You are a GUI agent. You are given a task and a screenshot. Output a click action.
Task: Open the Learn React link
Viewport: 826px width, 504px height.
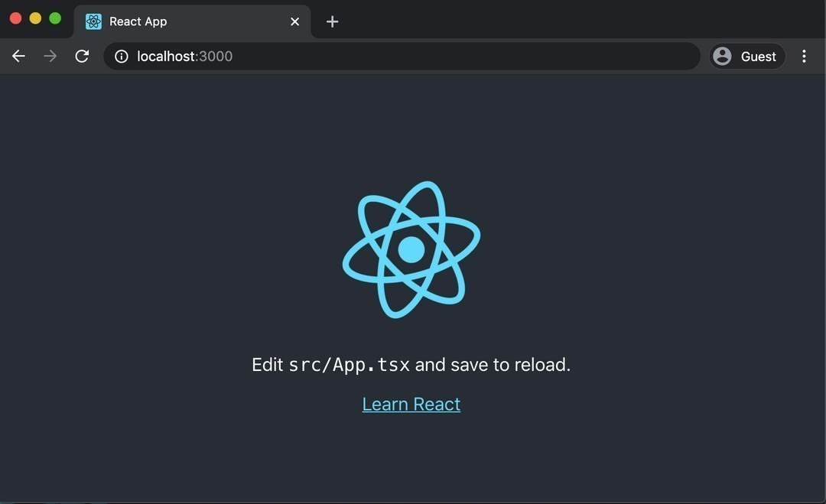tap(411, 403)
